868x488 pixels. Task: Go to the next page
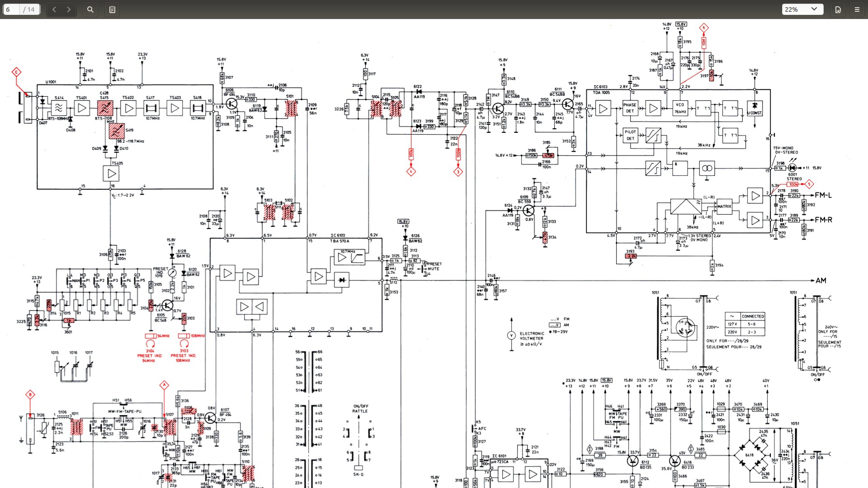pyautogui.click(x=69, y=9)
